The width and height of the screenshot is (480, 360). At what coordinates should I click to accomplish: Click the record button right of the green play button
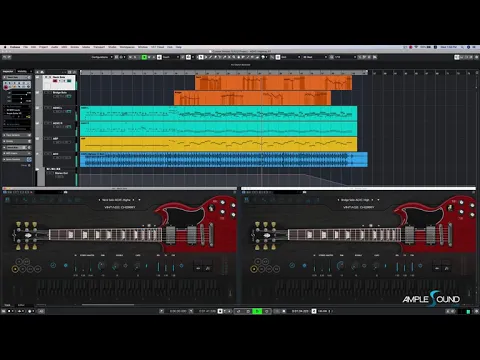point(266,311)
